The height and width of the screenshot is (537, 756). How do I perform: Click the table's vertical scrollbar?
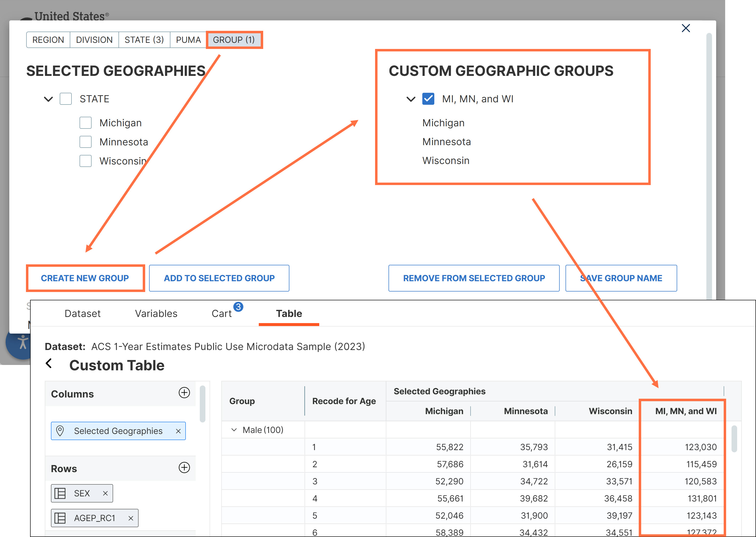tap(734, 439)
